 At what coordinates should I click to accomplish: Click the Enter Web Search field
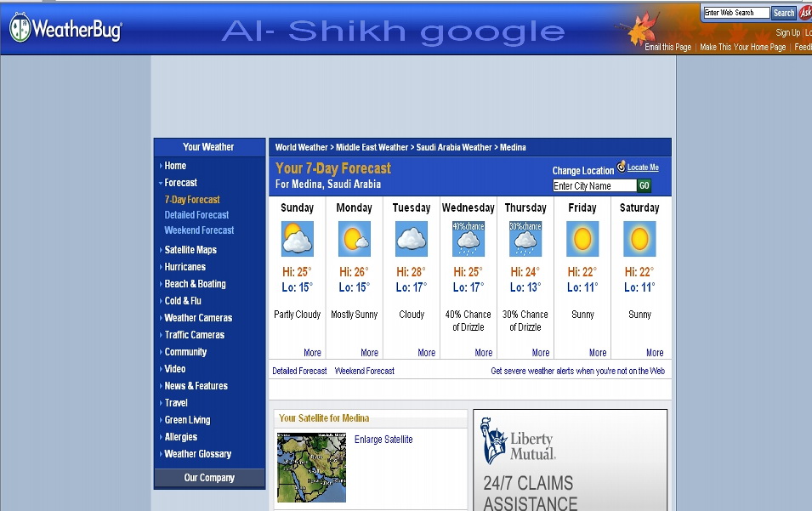click(736, 13)
